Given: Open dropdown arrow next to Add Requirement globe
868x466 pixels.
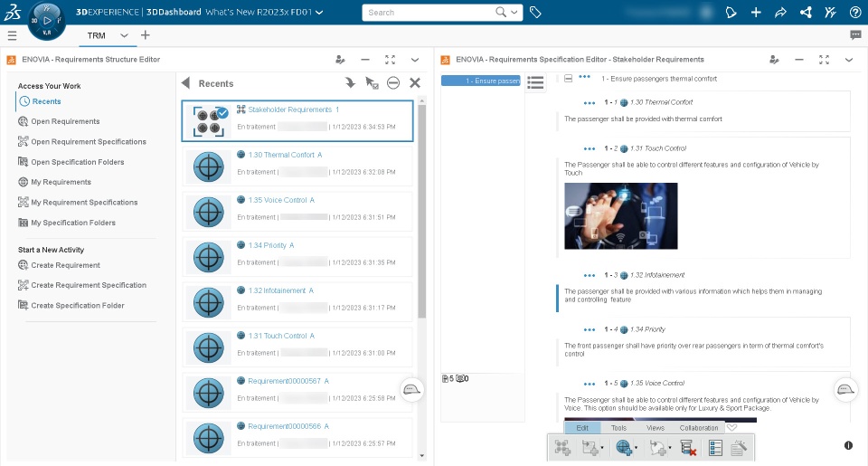Looking at the screenshot, I should coord(636,448).
